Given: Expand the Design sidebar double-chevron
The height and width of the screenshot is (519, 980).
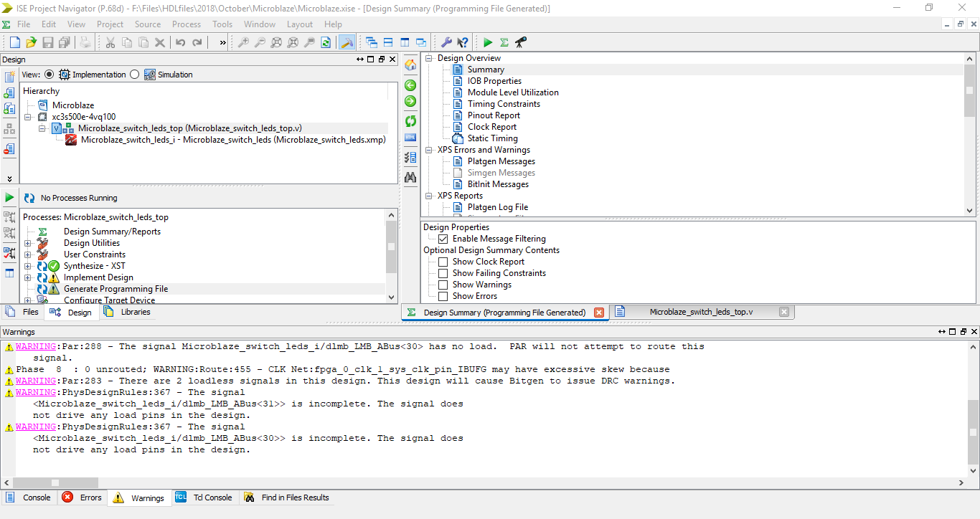Looking at the screenshot, I should tap(9, 178).
